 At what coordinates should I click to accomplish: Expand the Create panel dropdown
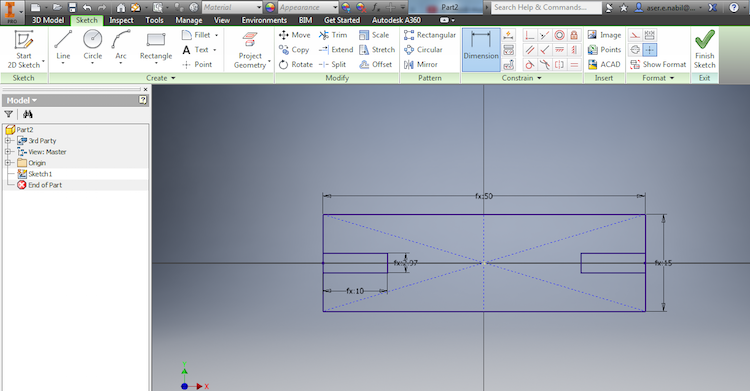tap(161, 78)
